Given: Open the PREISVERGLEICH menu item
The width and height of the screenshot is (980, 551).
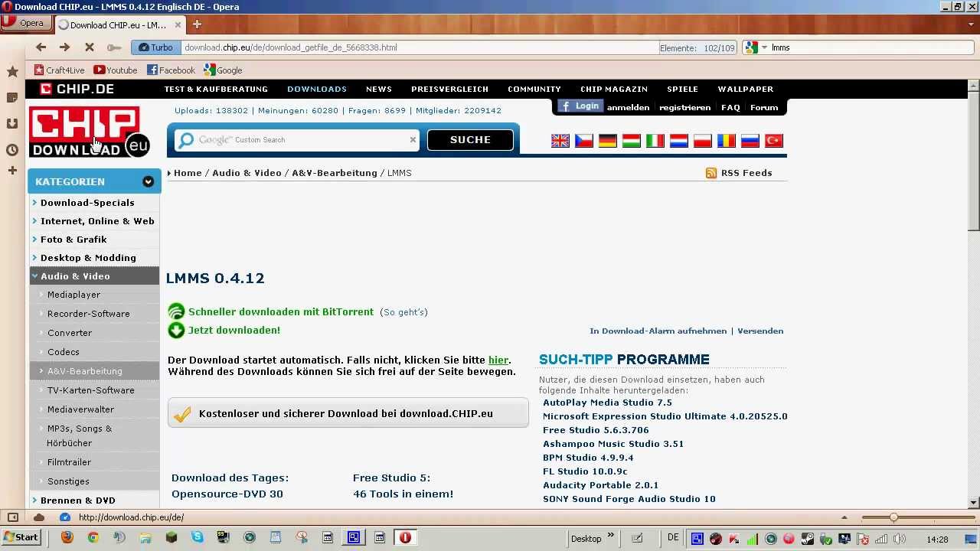Looking at the screenshot, I should 449,89.
